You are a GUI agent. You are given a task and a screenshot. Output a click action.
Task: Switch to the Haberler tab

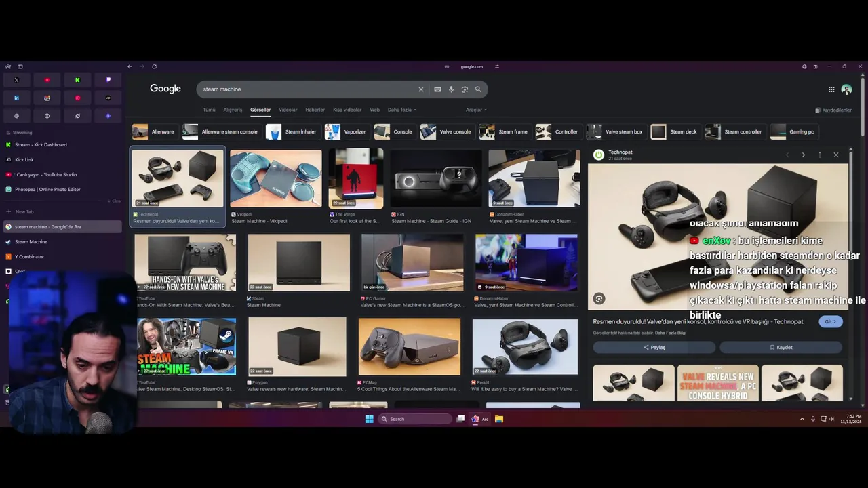tap(315, 110)
